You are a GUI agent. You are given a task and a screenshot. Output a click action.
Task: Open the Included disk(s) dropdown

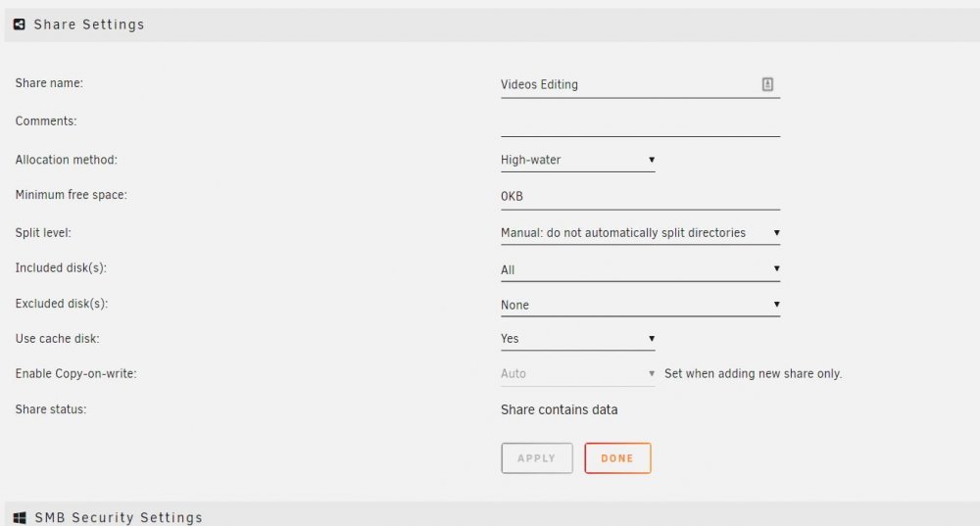[640, 269]
